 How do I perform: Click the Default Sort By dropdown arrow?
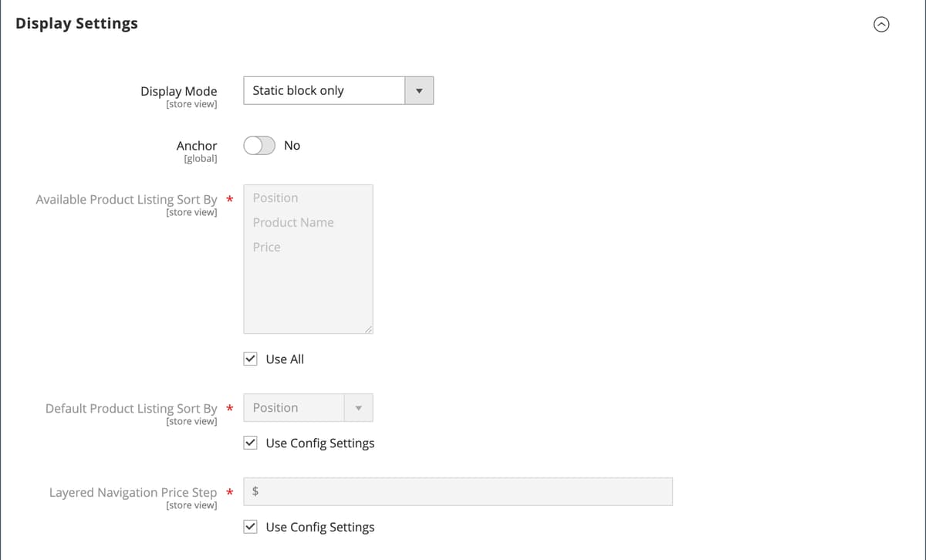(x=358, y=407)
